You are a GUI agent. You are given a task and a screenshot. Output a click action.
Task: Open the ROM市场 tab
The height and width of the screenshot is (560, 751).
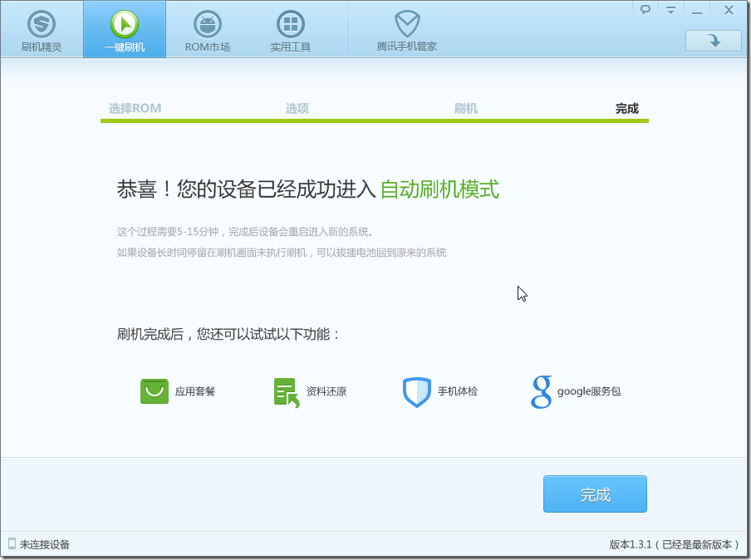click(208, 30)
